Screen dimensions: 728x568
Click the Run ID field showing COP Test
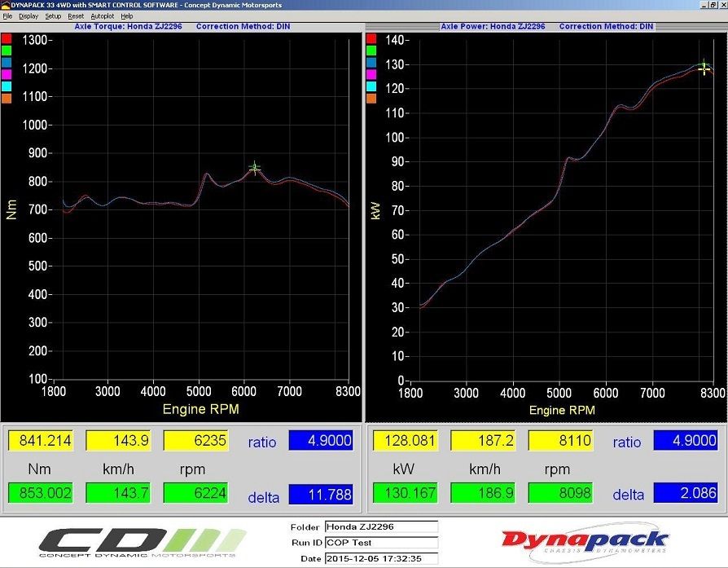379,542
